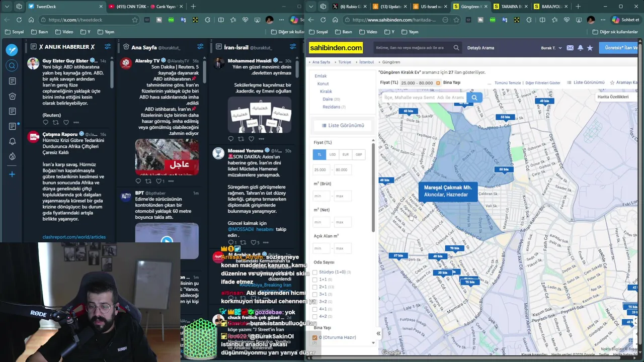Click blue map search magnifier button
The height and width of the screenshot is (362, 644).
coord(474,98)
